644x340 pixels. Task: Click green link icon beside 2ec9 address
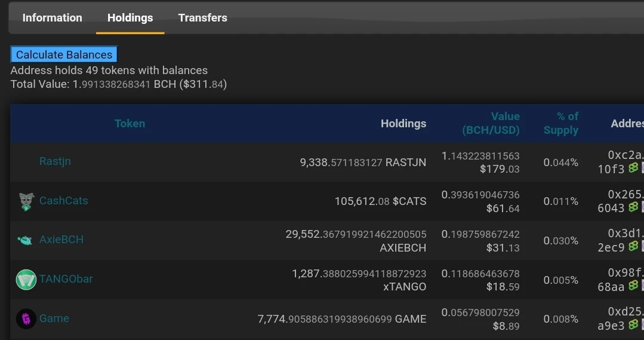click(x=633, y=246)
